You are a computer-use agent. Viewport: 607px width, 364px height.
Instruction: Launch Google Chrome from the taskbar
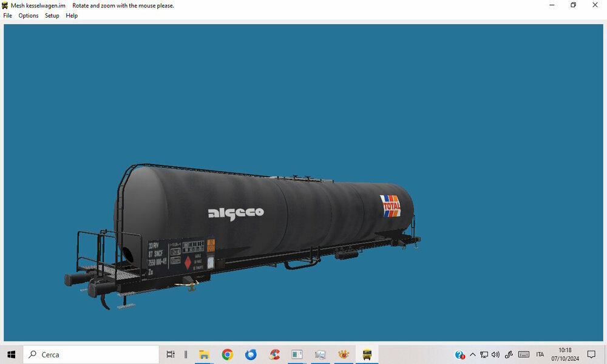(x=227, y=354)
